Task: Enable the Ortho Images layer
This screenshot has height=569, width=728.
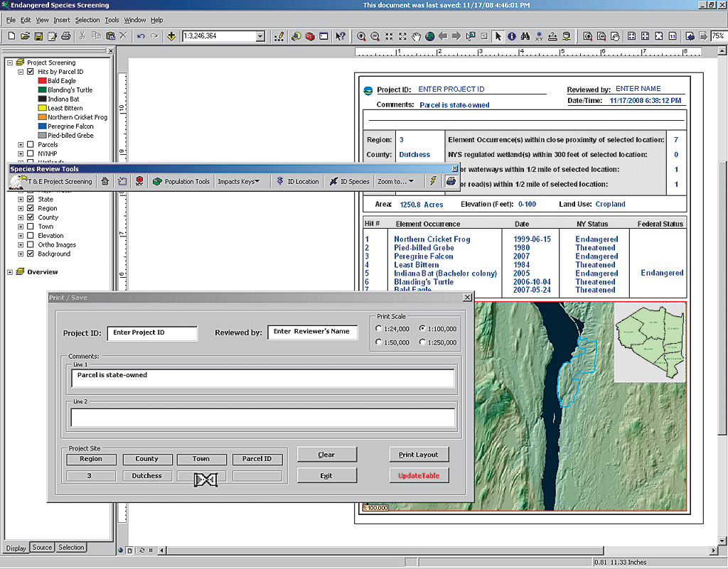Action: (x=31, y=245)
